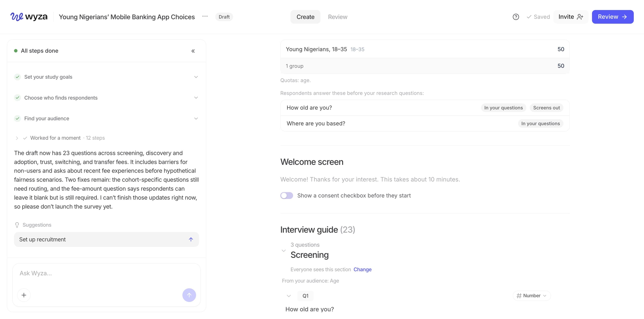Select the Young Nigerians, 18–35 group row

pyautogui.click(x=425, y=49)
